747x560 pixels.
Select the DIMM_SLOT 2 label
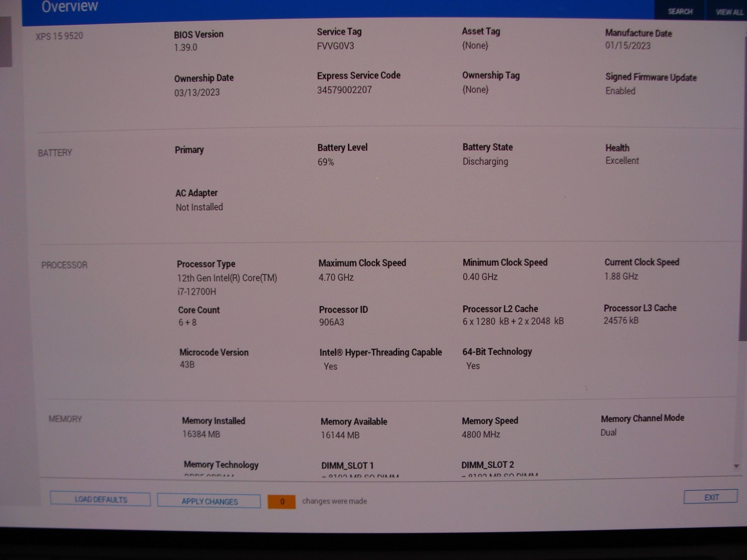click(x=487, y=465)
